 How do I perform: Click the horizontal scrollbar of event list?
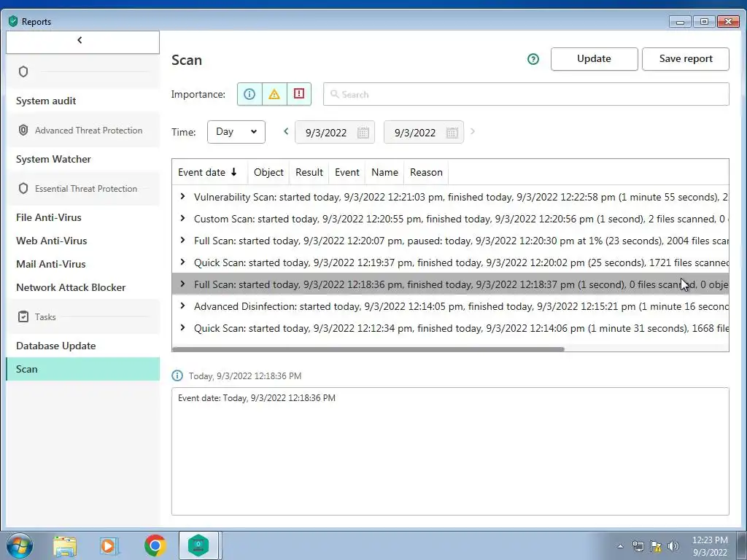pos(368,349)
